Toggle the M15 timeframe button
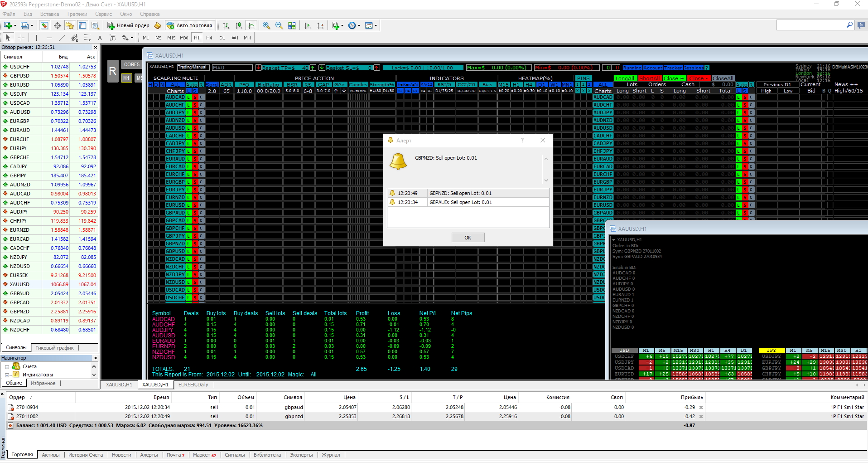This screenshot has height=463, width=868. click(x=171, y=38)
